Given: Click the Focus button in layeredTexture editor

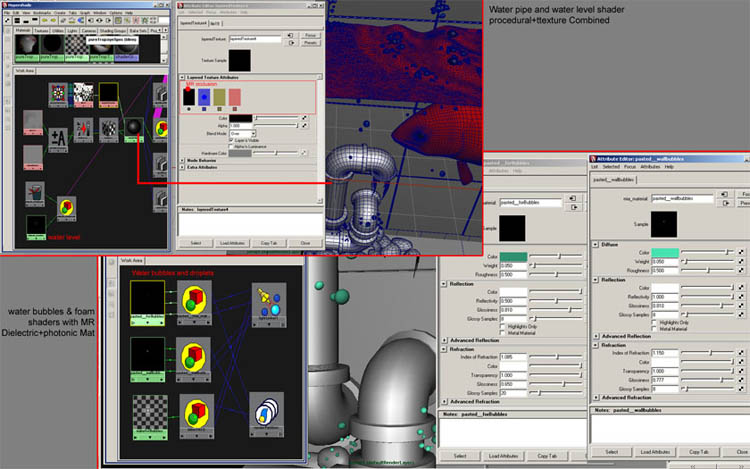Looking at the screenshot, I should pos(310,35).
